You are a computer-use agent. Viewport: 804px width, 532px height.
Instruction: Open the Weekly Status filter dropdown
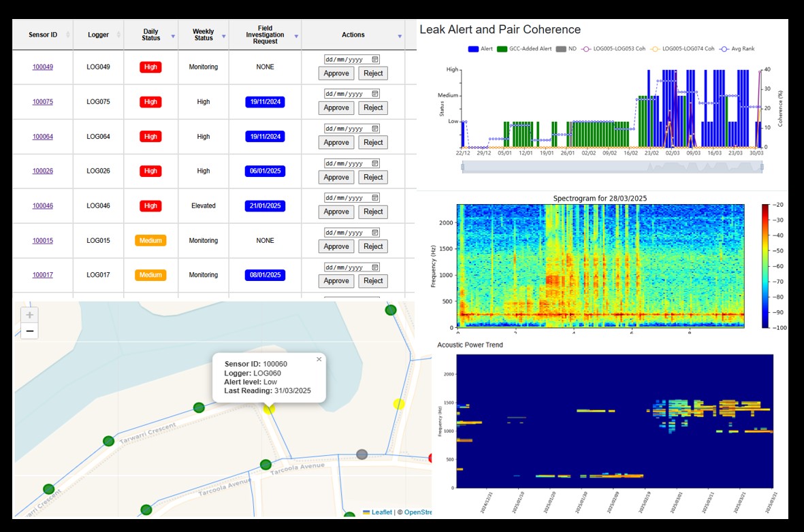223,35
